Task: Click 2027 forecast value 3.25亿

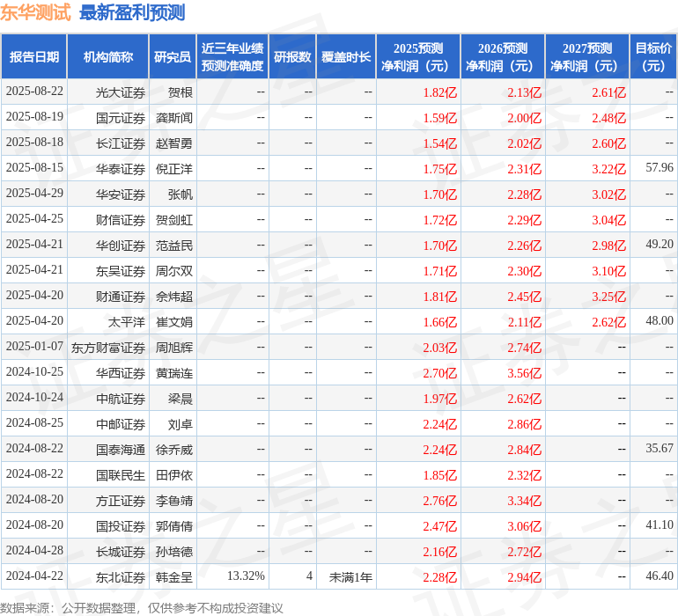Action: (608, 297)
